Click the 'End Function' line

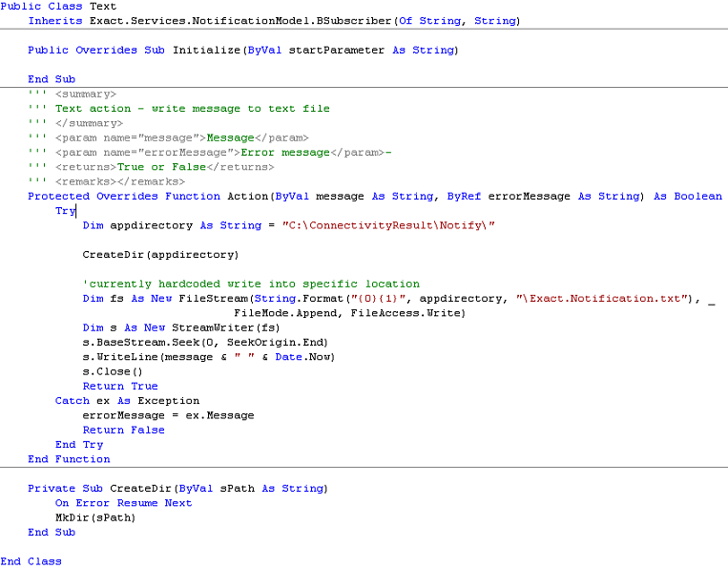click(69, 459)
